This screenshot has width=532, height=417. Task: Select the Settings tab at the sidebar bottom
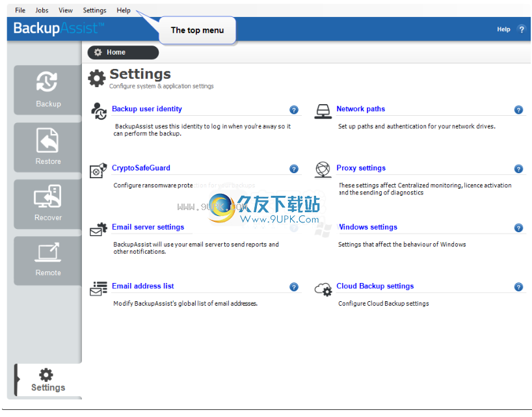point(48,380)
